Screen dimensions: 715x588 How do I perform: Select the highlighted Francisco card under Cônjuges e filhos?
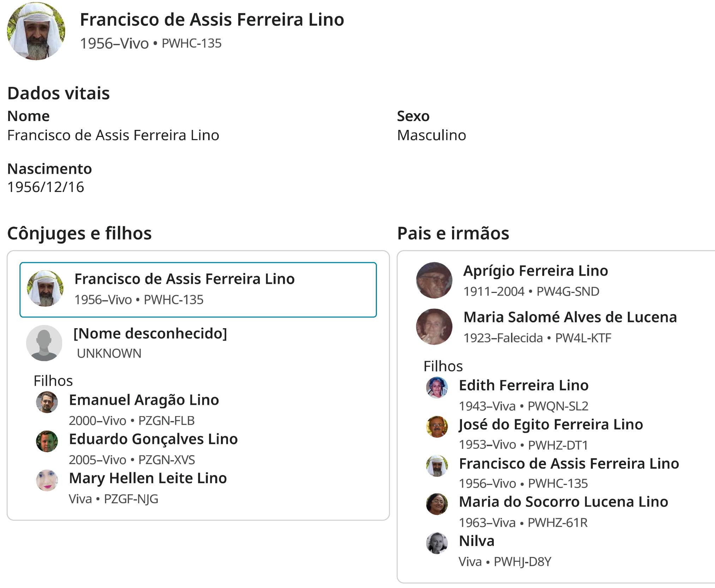pos(198,290)
